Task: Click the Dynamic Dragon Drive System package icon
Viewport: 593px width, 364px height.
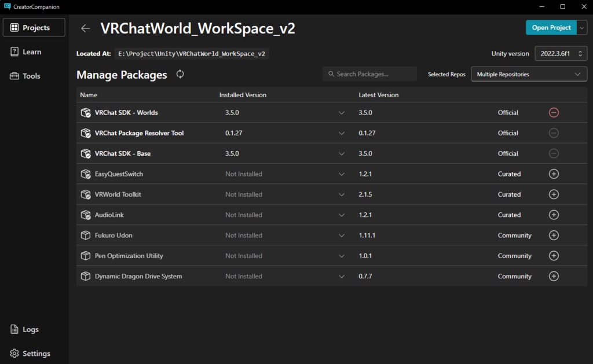Action: pyautogui.click(x=86, y=276)
